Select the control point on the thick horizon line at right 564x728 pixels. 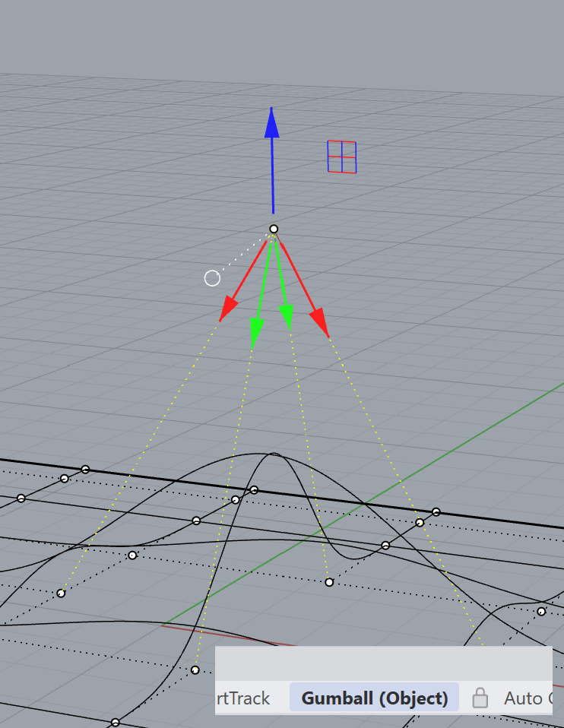point(436,511)
